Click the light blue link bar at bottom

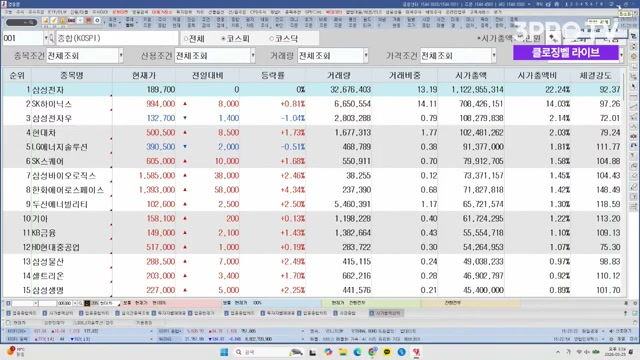tap(271, 303)
